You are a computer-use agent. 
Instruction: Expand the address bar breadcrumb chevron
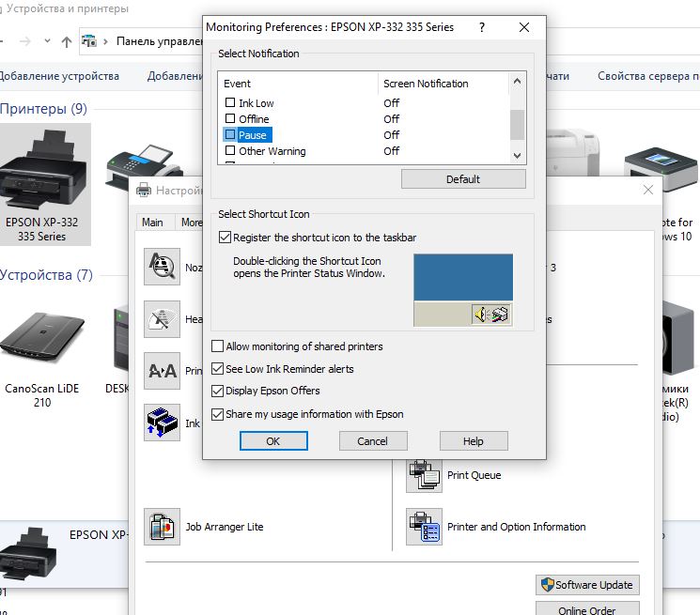(x=105, y=41)
